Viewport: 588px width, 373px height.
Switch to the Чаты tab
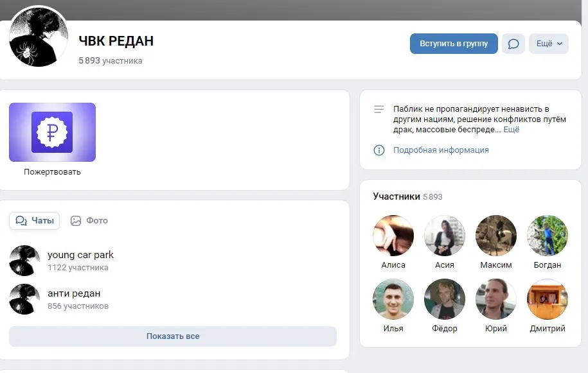coord(35,221)
